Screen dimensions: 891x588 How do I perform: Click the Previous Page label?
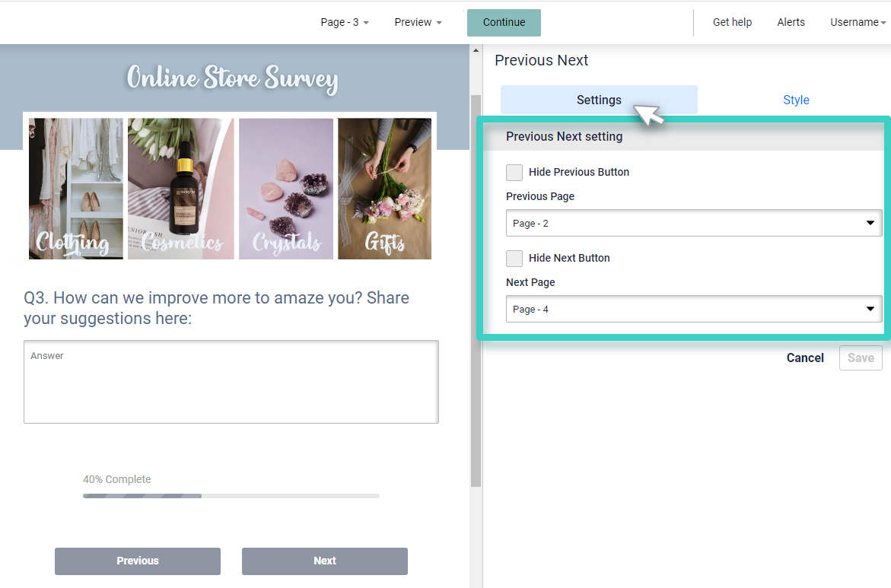(539, 196)
